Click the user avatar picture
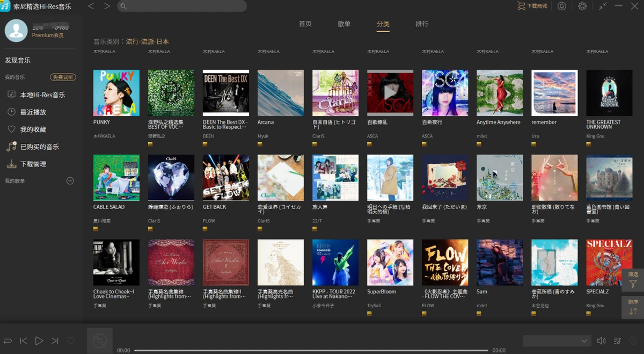The width and height of the screenshot is (644, 354). (x=16, y=31)
